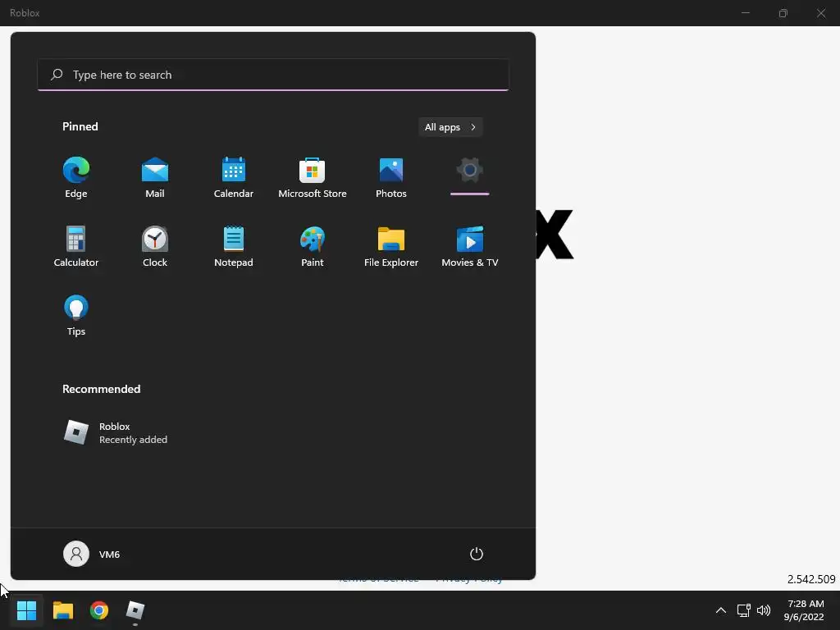Open Edge from pinned apps
Viewport: 840px width, 630px height.
click(x=76, y=177)
